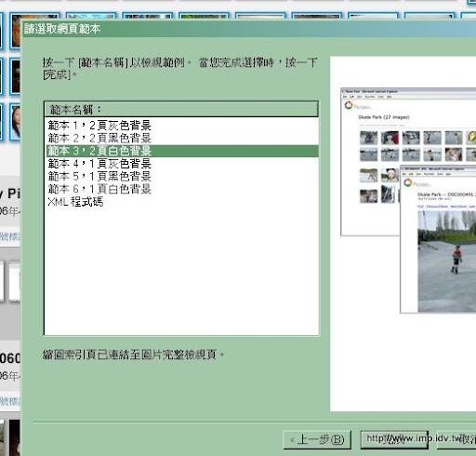This screenshot has height=456, width=476.
Task: Choose 範本 4，1 頁灰色背景 from list
Action: [182, 164]
